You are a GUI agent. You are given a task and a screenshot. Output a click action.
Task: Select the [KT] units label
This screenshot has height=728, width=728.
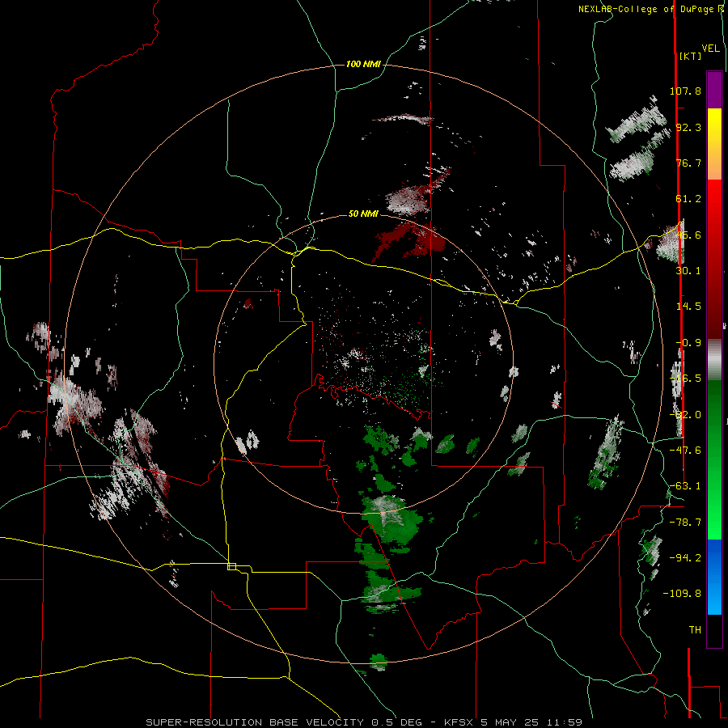click(690, 56)
